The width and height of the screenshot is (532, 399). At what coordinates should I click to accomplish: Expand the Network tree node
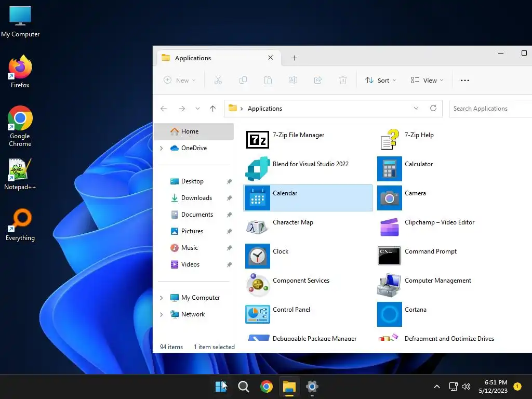(162, 314)
